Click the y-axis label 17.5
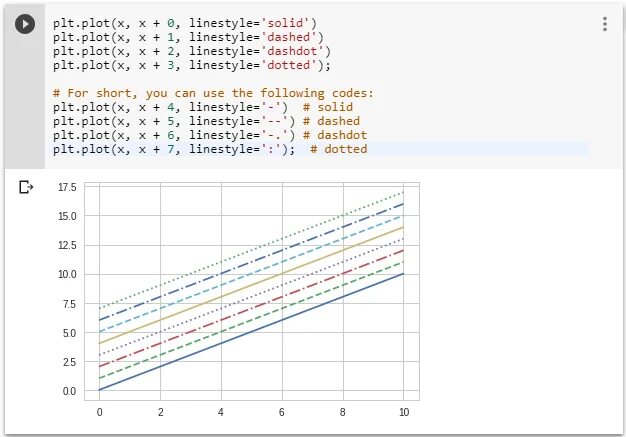 pos(67,187)
